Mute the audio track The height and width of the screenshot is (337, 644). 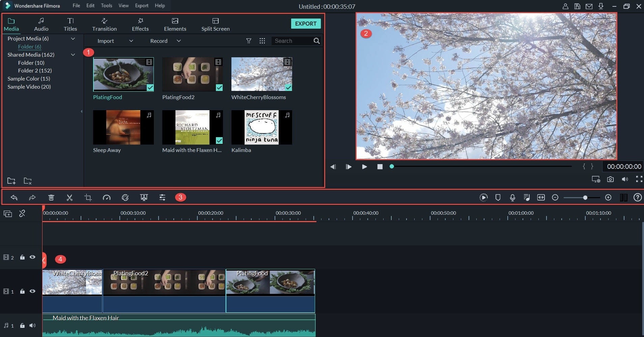click(32, 325)
